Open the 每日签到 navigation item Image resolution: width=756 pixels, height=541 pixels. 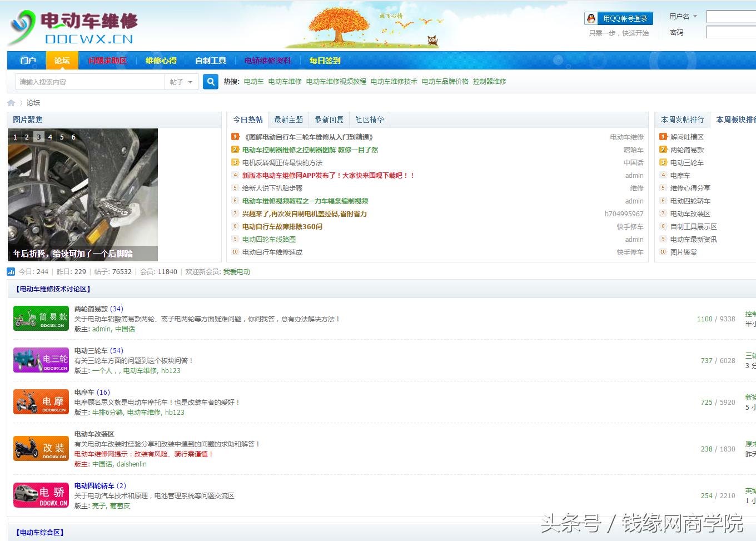click(324, 61)
